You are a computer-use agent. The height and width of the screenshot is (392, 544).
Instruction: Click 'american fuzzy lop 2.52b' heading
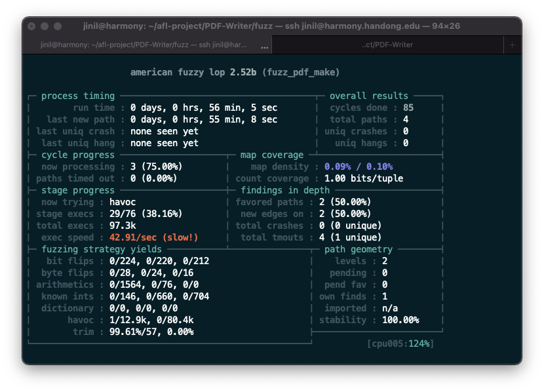pos(193,72)
